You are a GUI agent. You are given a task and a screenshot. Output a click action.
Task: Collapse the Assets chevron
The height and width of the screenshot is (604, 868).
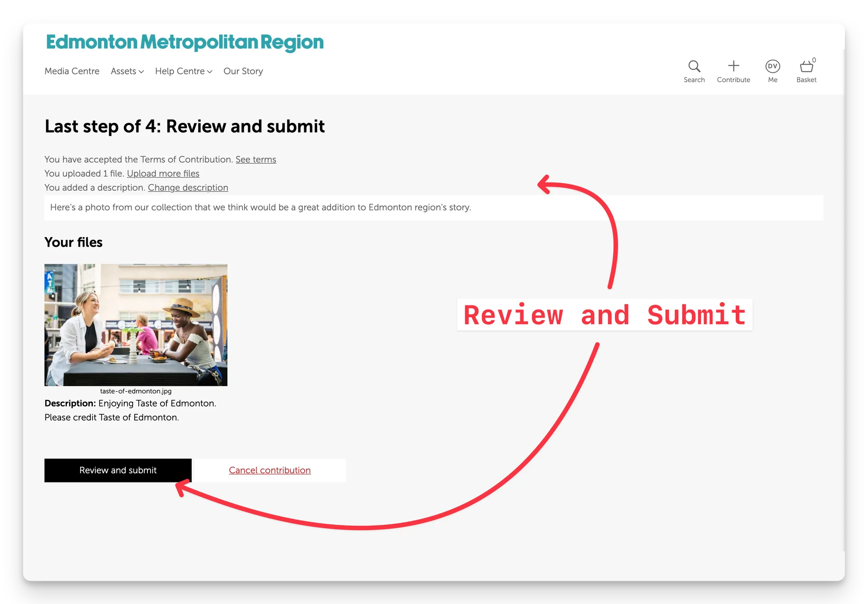141,72
